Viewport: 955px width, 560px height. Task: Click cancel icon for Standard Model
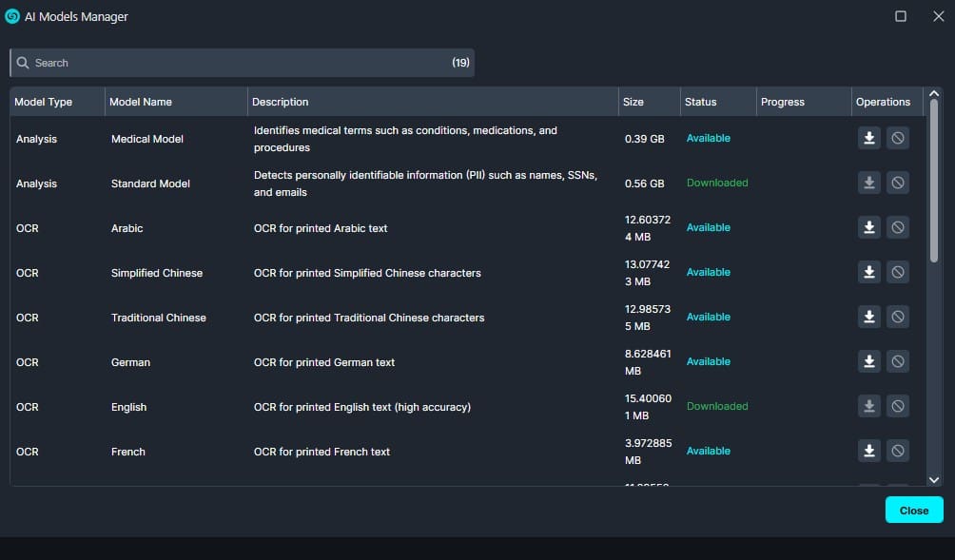(x=897, y=183)
